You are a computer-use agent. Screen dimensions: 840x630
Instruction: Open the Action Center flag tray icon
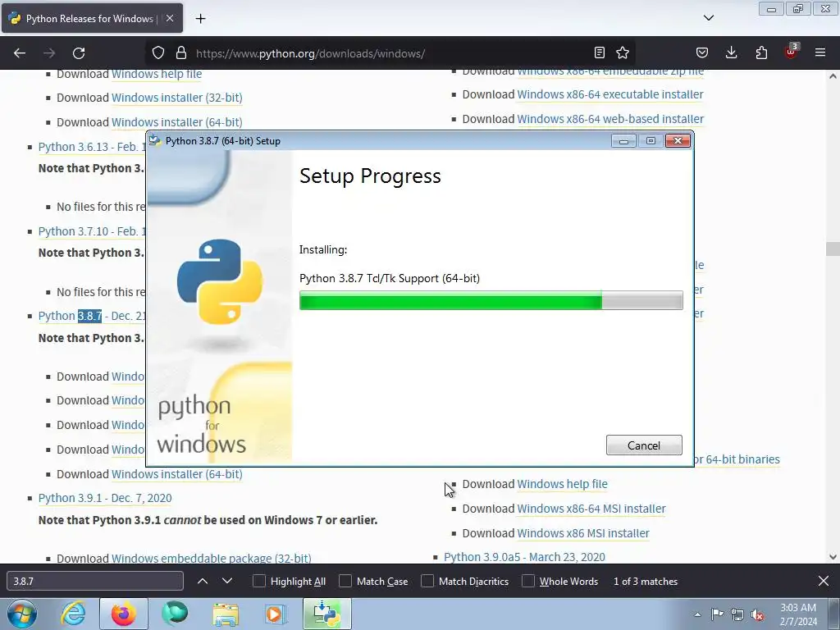[717, 614]
